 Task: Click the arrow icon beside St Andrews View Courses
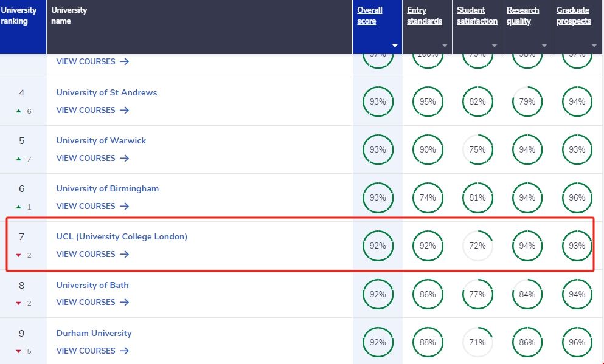pos(124,110)
